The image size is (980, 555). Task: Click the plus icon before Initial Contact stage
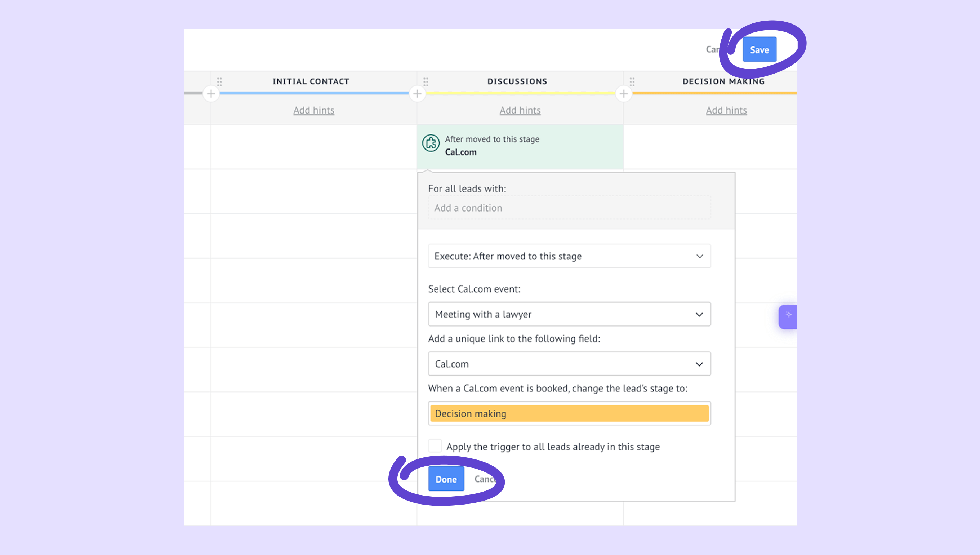click(x=211, y=94)
